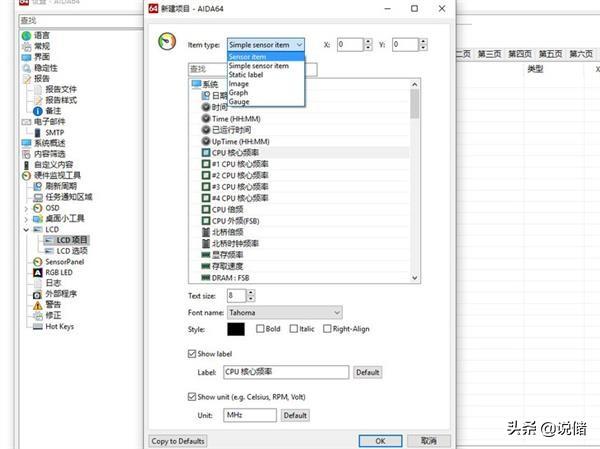Click the Copy to Defaults button
This screenshot has height=449, width=600.
click(x=178, y=441)
